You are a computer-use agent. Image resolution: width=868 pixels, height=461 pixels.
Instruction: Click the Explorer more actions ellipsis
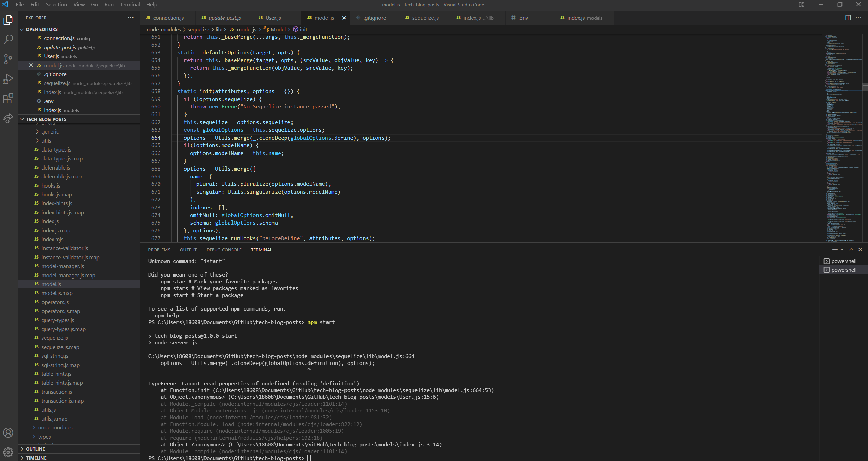(x=131, y=18)
